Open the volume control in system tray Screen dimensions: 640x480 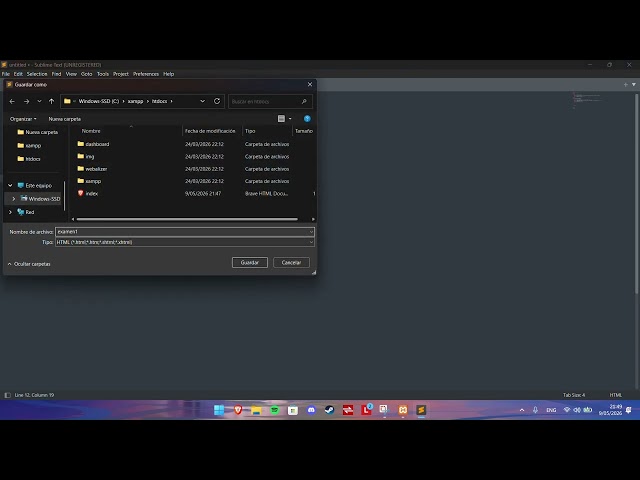coord(577,410)
